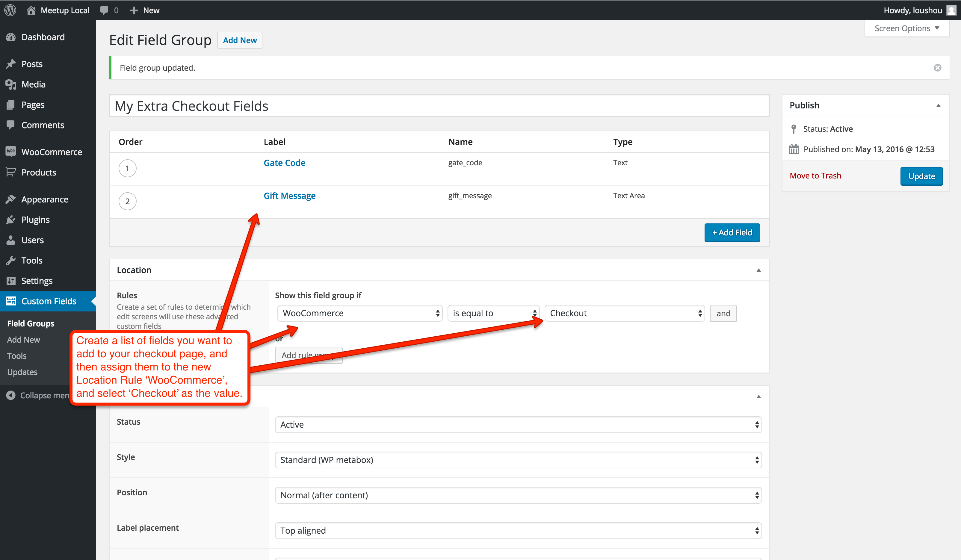Click the Custom Fields grid icon

point(11,301)
